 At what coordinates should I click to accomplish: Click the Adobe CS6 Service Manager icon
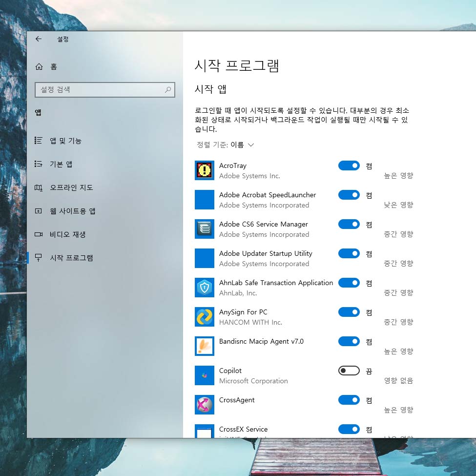click(204, 229)
